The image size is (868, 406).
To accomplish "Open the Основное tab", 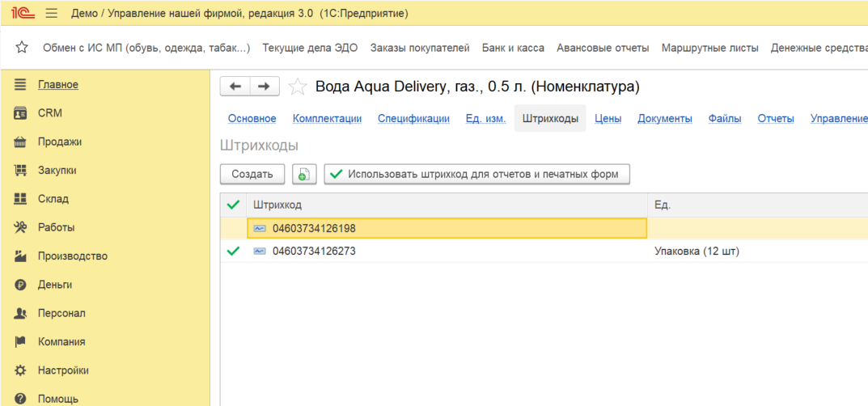I will [x=252, y=118].
